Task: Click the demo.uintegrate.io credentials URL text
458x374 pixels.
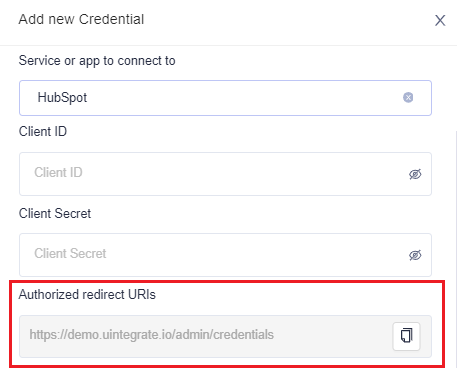Action: [x=152, y=335]
